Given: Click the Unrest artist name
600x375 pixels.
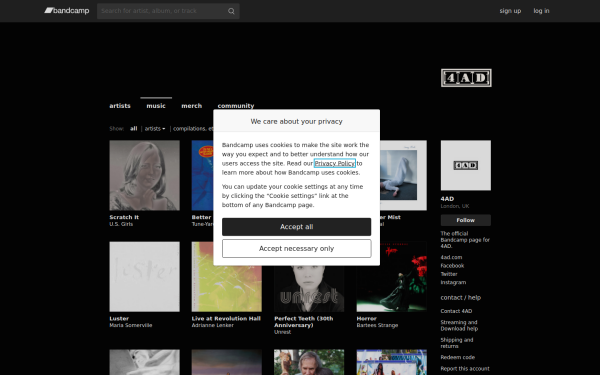Looking at the screenshot, I should [282, 332].
